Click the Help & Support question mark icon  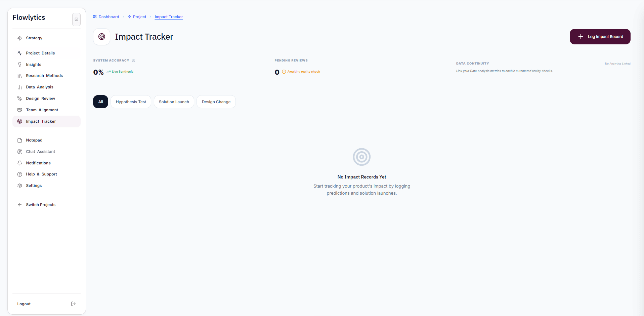[x=20, y=174]
